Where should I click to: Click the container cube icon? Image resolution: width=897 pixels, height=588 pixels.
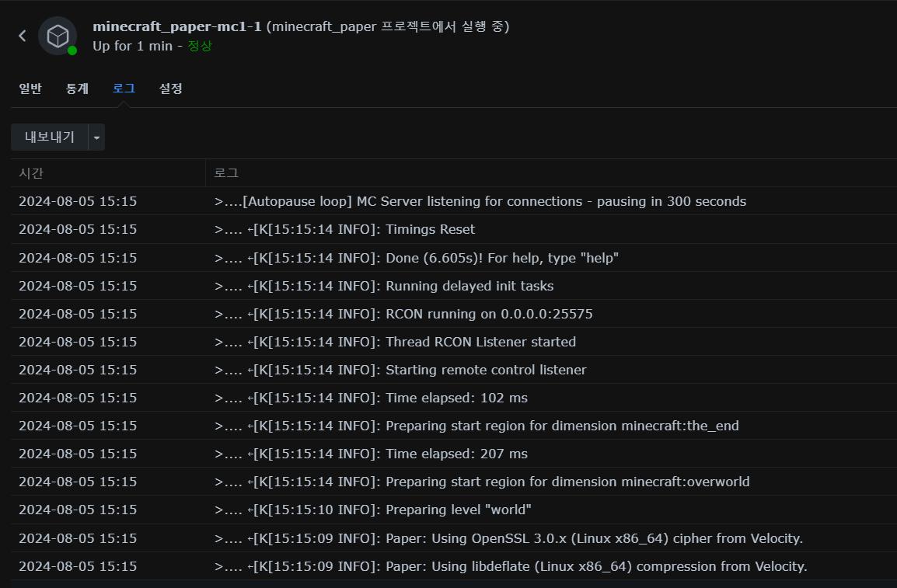point(58,36)
